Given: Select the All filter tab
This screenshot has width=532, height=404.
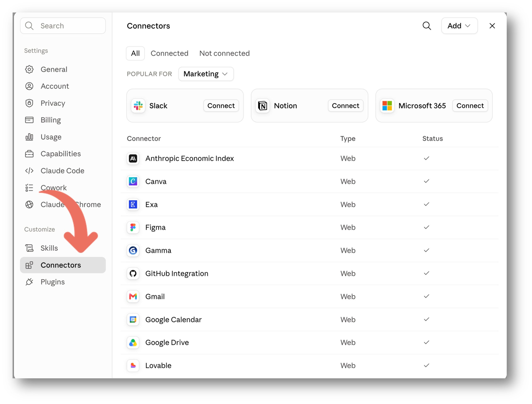Looking at the screenshot, I should click(x=135, y=53).
